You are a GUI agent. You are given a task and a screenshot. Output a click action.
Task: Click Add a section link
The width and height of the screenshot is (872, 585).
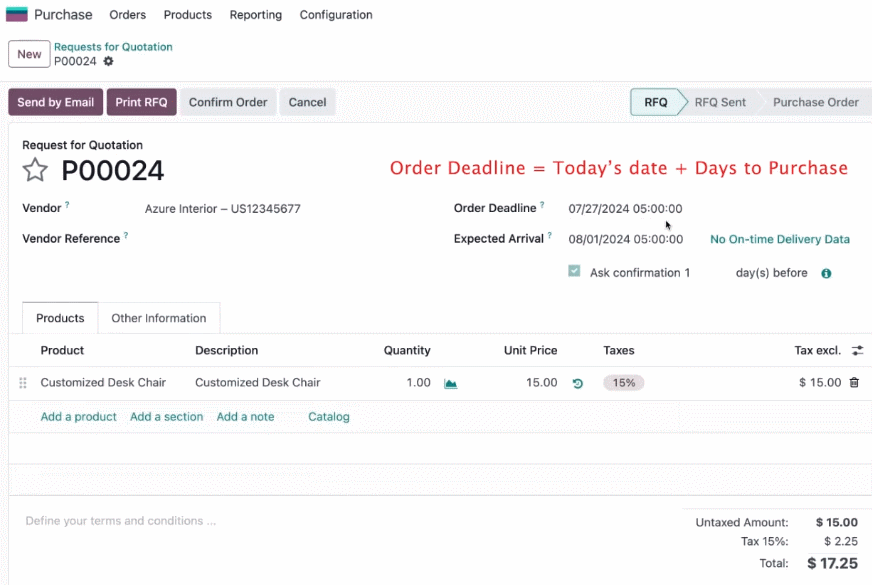pyautogui.click(x=166, y=417)
